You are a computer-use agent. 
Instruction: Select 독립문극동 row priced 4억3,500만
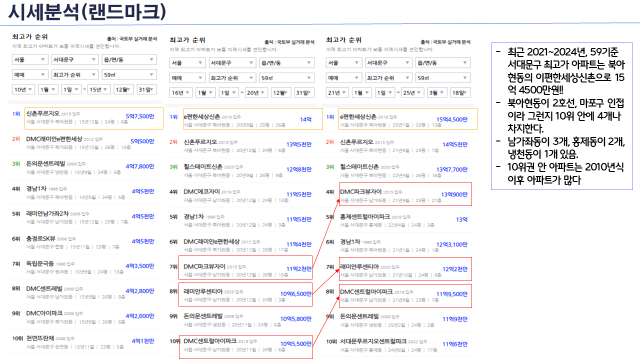86,267
